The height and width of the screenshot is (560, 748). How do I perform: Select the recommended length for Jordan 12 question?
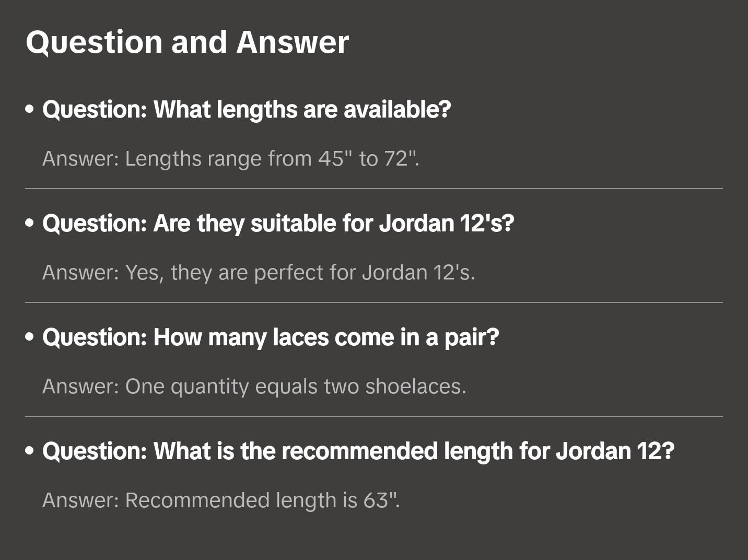[358, 451]
